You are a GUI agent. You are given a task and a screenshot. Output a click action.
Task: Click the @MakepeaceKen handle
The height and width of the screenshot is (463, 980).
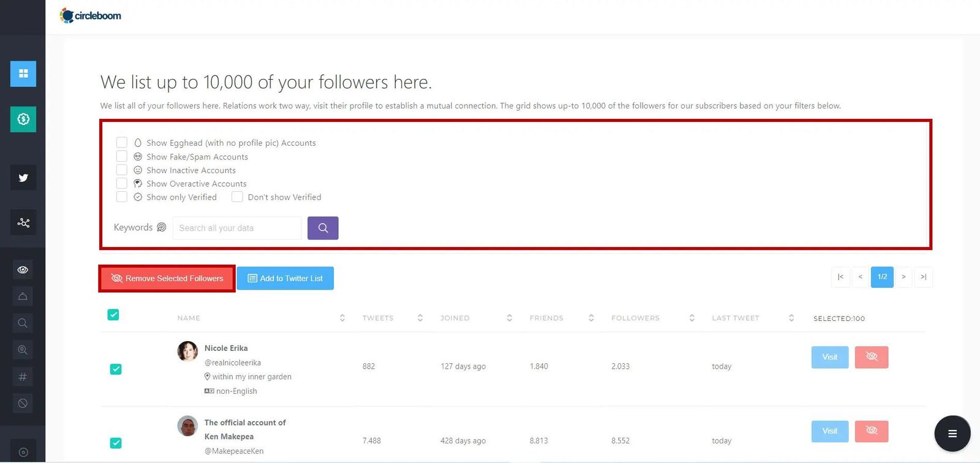click(234, 451)
